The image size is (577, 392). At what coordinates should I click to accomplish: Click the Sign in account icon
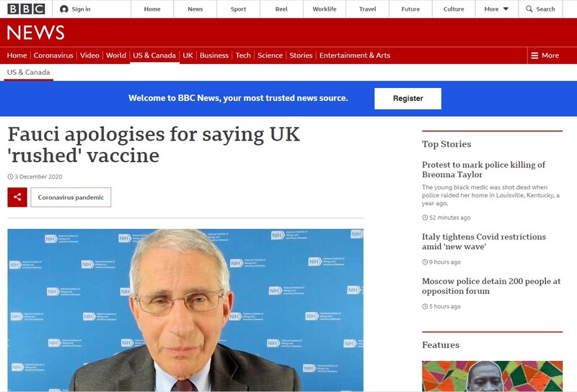[64, 9]
